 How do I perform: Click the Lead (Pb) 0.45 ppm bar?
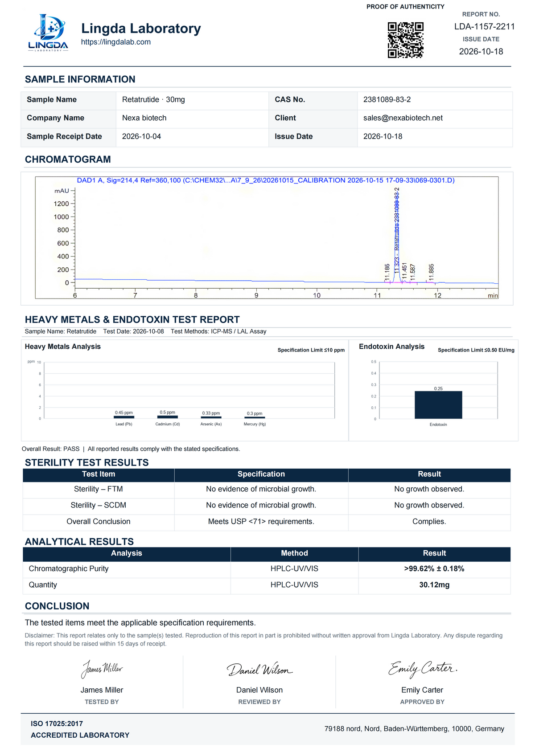[124, 417]
